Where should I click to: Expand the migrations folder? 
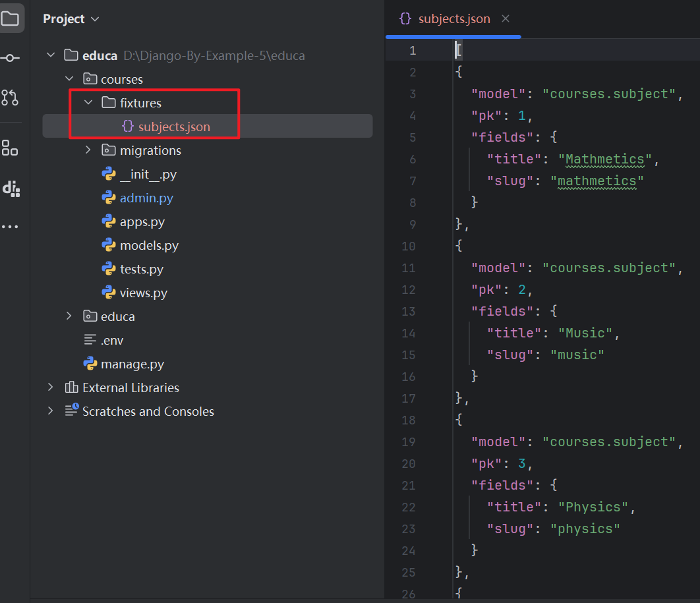[88, 150]
